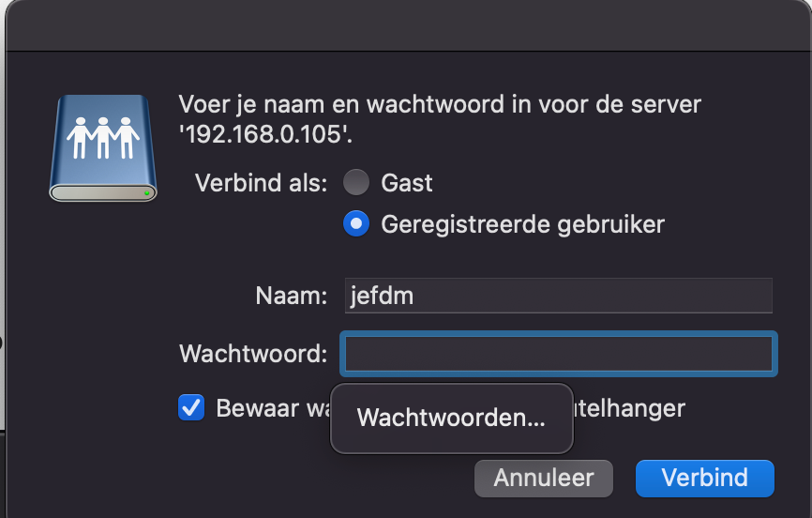812x518 pixels.
Task: Click the "Gast" label text
Action: coord(407,182)
